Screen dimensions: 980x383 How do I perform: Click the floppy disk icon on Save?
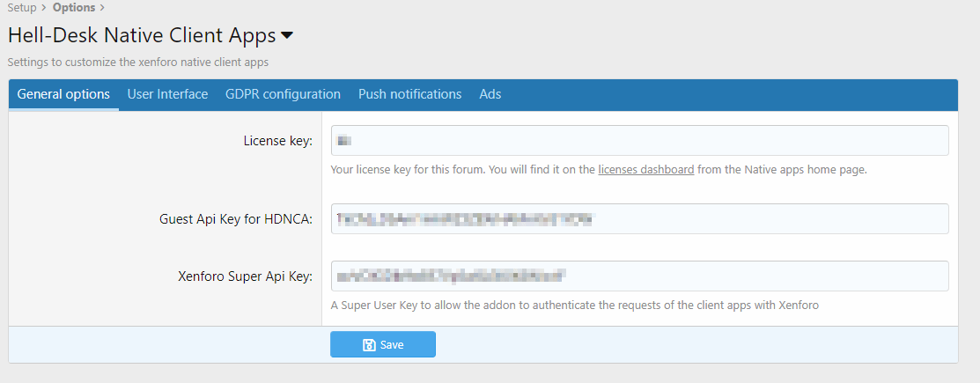(x=369, y=345)
